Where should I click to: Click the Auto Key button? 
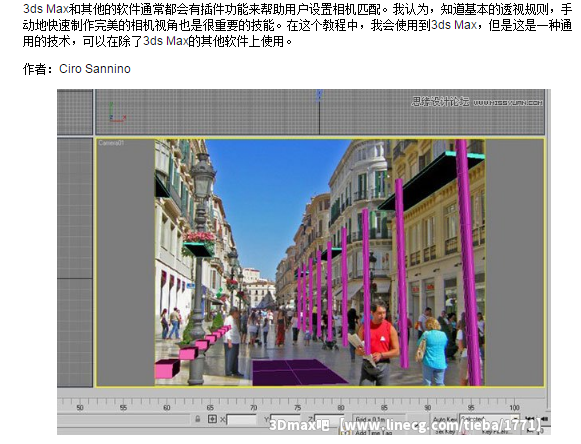point(444,419)
